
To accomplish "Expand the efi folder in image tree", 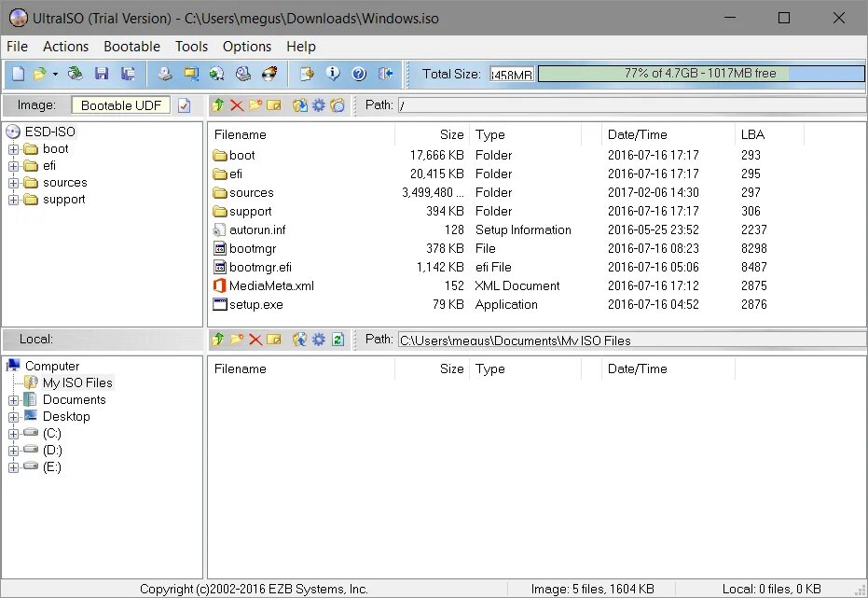I will coord(14,166).
